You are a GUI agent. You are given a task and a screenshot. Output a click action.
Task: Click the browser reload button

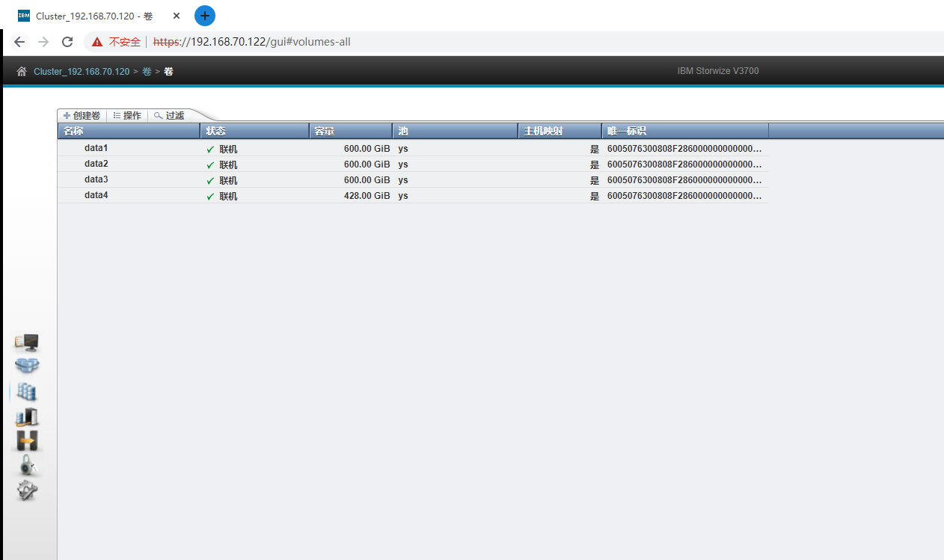(67, 42)
